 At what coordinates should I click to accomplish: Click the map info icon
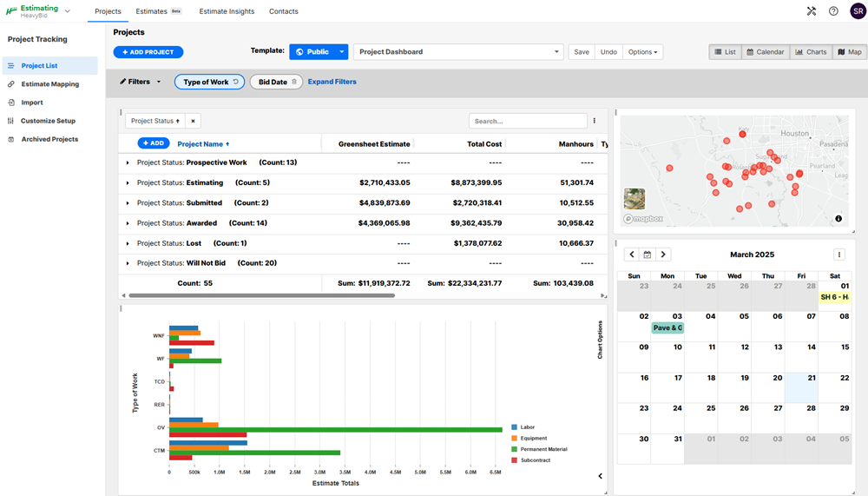(838, 219)
